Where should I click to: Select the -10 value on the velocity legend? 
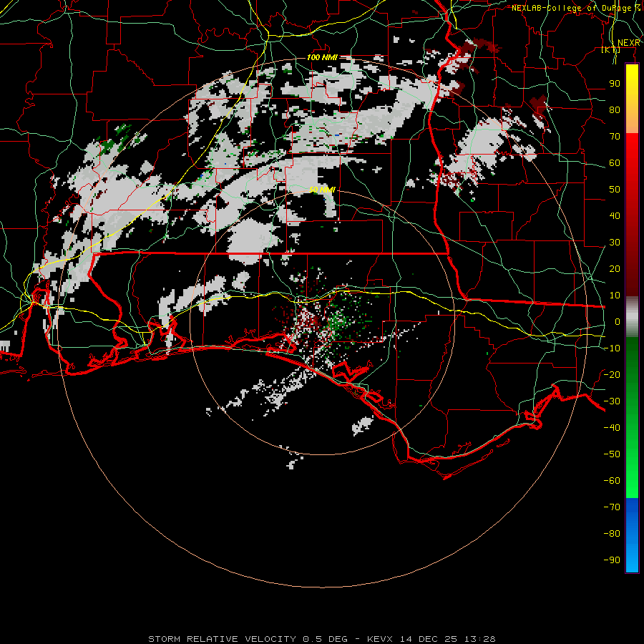(x=612, y=348)
